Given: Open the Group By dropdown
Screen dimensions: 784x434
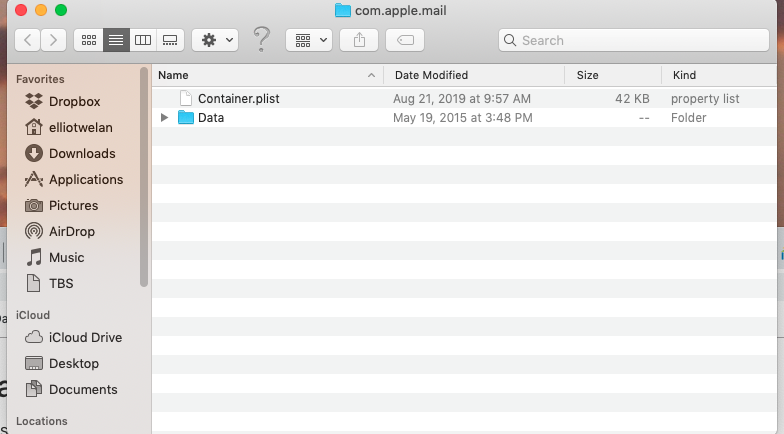Looking at the screenshot, I should coord(308,40).
